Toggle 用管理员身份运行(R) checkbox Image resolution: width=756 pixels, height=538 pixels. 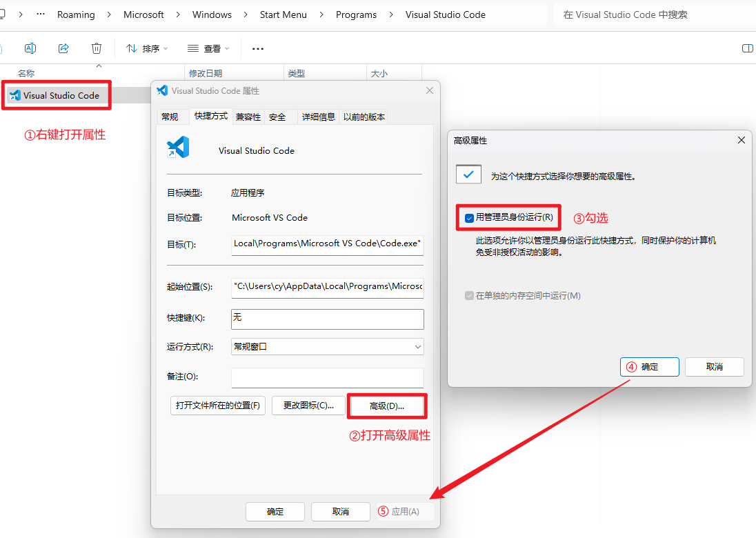(469, 218)
